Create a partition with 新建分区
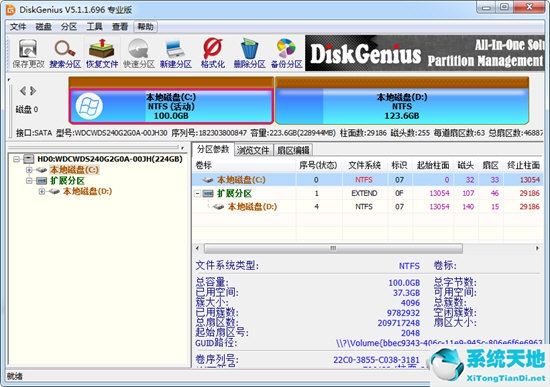 (176, 53)
